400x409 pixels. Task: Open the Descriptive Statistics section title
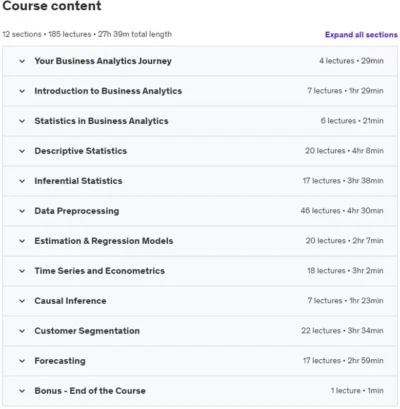(81, 151)
